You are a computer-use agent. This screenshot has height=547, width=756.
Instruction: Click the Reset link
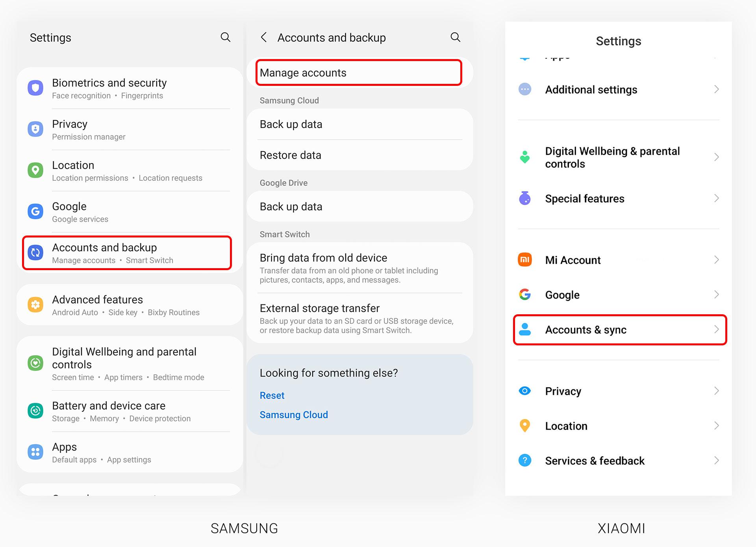pos(272,395)
